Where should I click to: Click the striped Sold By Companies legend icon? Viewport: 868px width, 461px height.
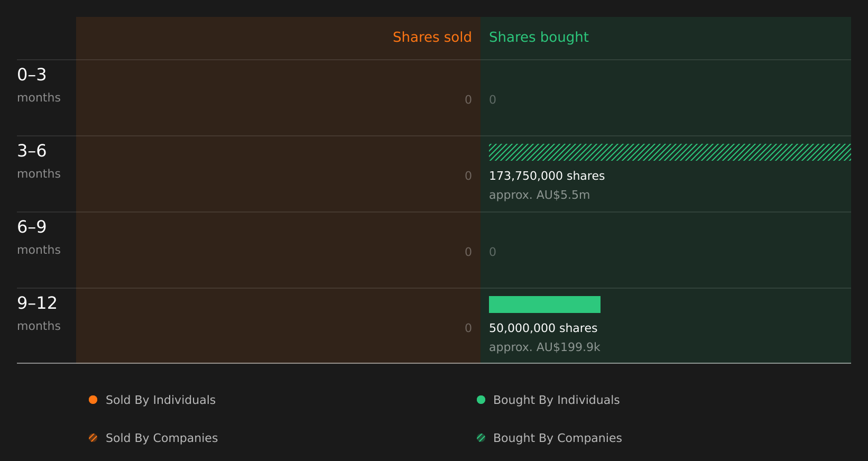[x=93, y=438]
